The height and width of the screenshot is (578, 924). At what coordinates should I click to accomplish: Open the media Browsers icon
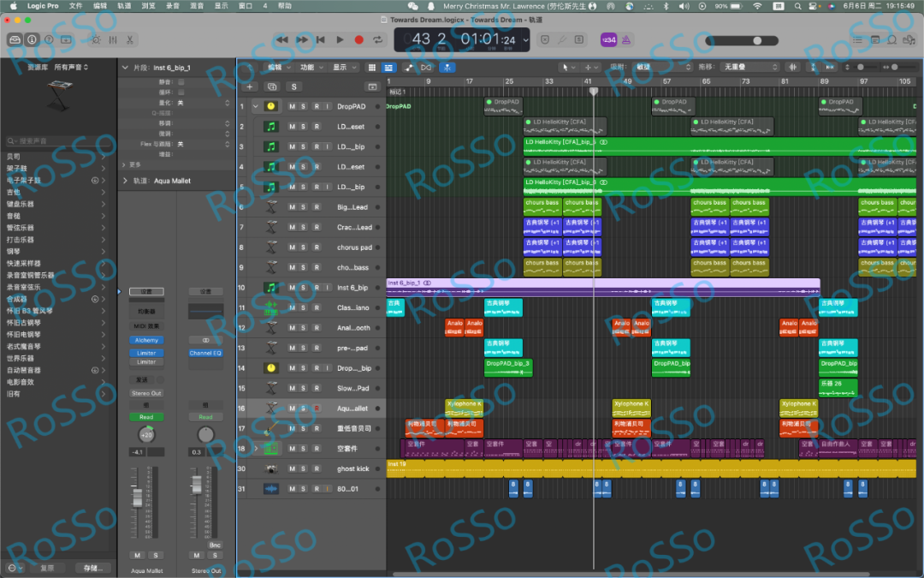(x=909, y=39)
